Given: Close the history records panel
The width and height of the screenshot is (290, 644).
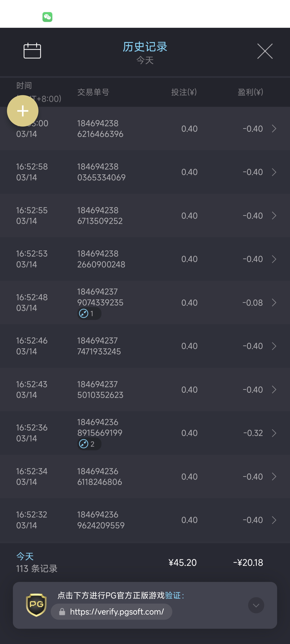Looking at the screenshot, I should coord(265,51).
